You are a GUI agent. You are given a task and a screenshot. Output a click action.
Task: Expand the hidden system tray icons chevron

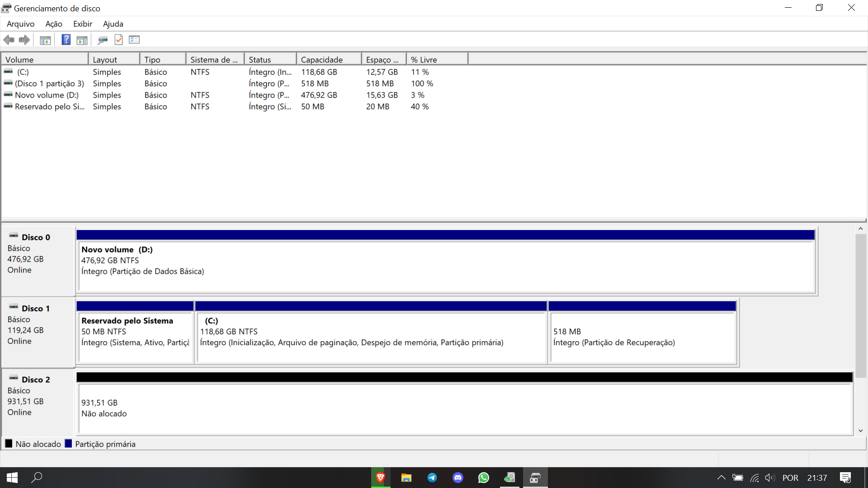pos(721,478)
